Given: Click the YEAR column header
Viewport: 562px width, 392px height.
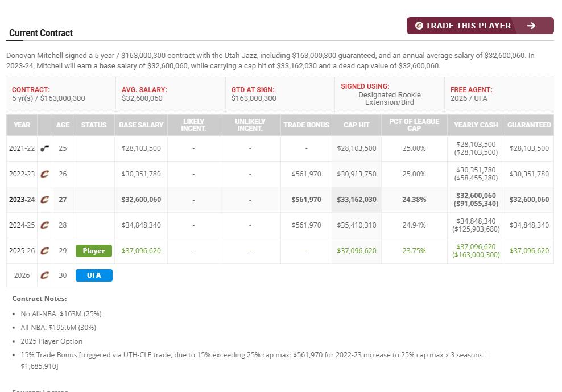Looking at the screenshot, I should point(22,125).
